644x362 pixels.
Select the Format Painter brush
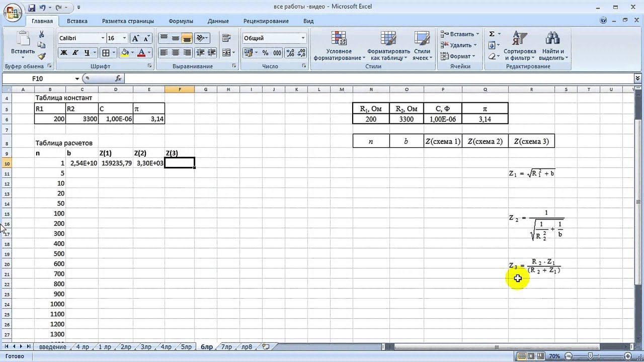point(42,56)
